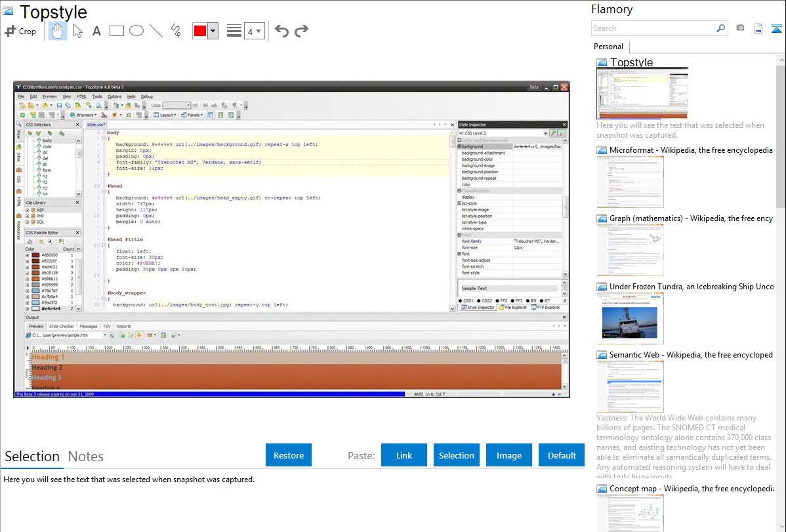Click the snapshot icon beside Microformat title
This screenshot has width=786, height=532.
click(x=602, y=150)
